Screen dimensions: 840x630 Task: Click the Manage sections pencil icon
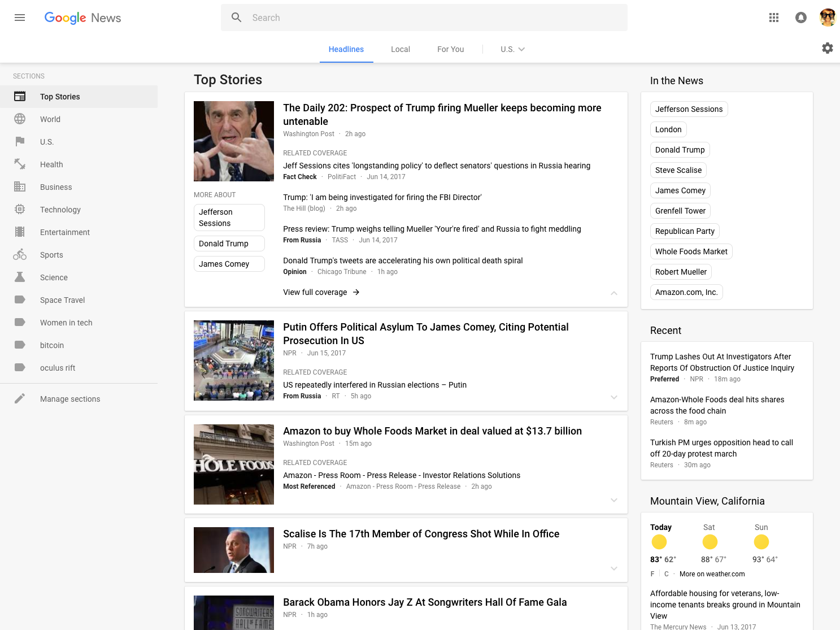coord(20,399)
